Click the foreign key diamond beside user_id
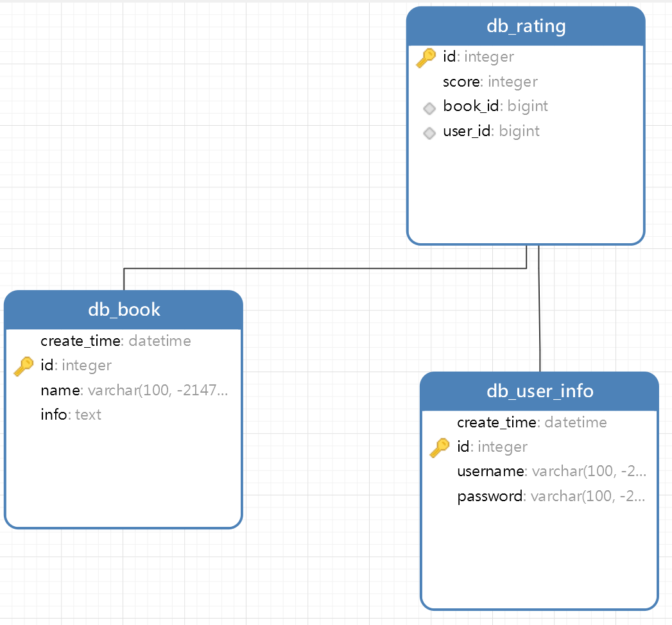This screenshot has height=625, width=672. point(429,133)
